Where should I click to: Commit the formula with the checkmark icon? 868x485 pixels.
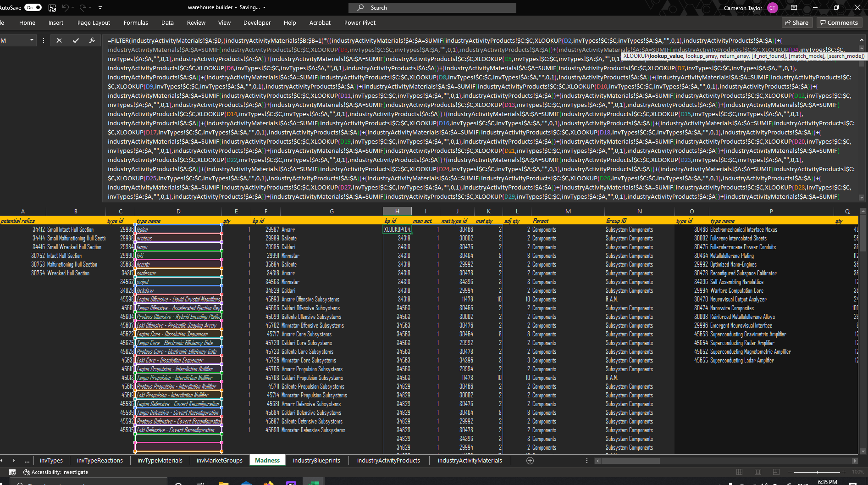tap(76, 40)
